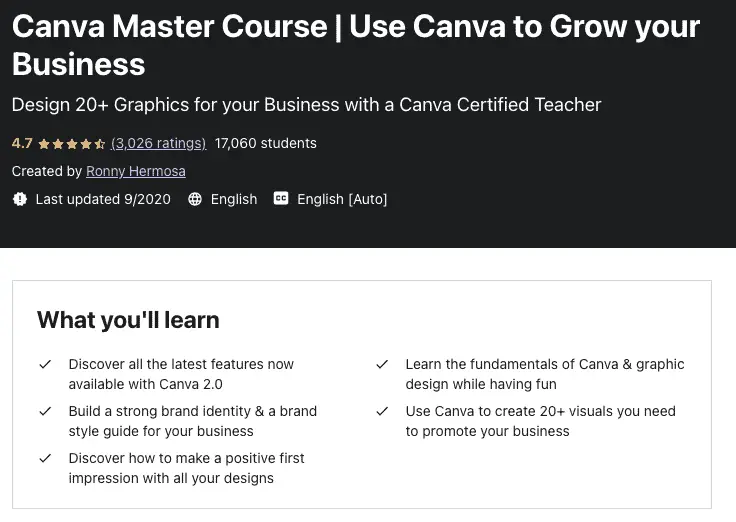Click the globe language icon

coord(195,199)
